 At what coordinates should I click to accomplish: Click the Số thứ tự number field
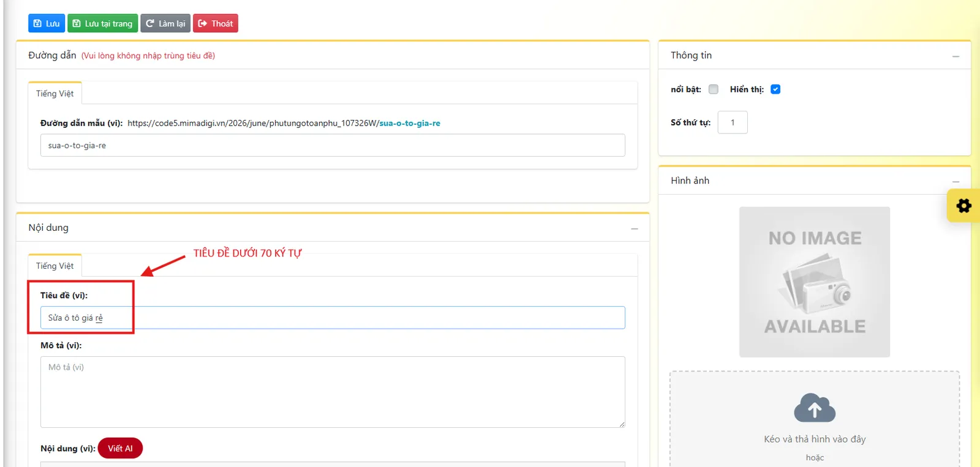pyautogui.click(x=733, y=122)
